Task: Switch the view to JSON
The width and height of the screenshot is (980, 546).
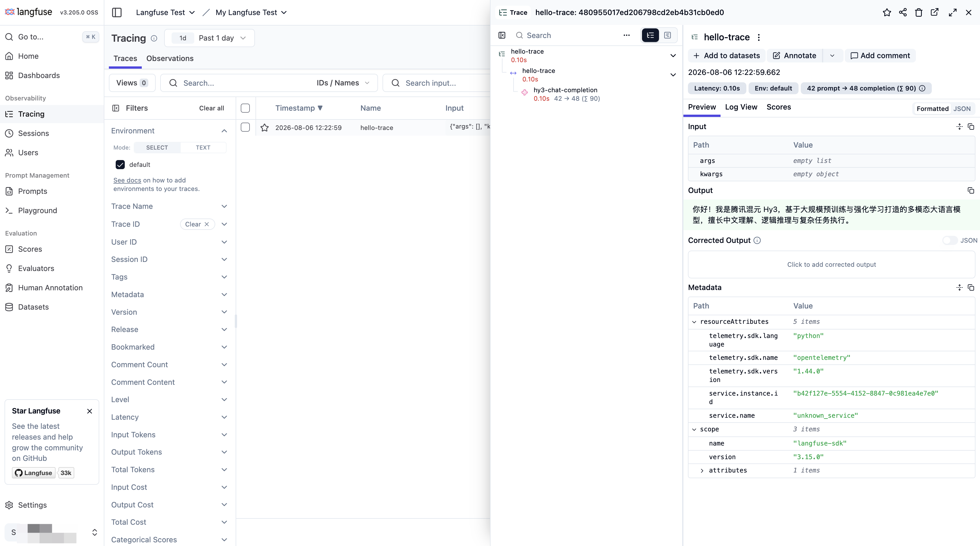Action: point(962,108)
